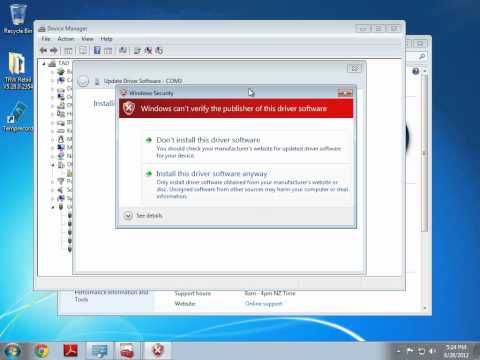Select the Mice category icon in tree

pos(61,139)
